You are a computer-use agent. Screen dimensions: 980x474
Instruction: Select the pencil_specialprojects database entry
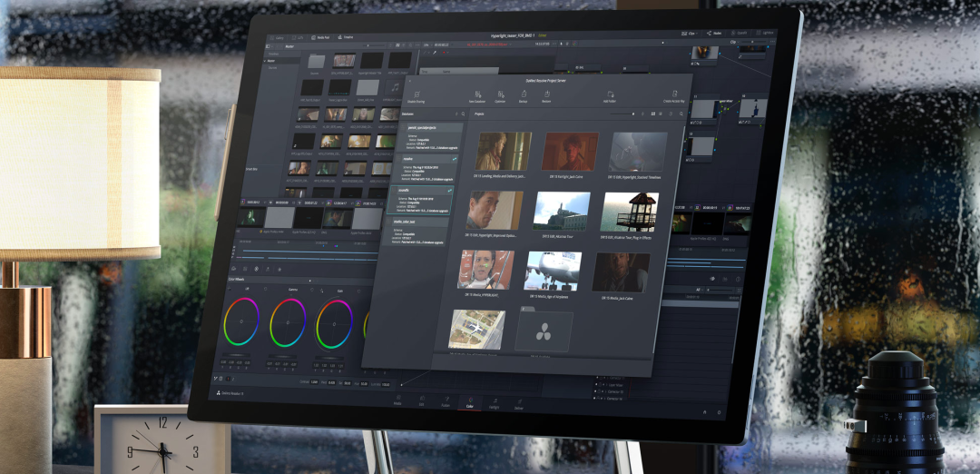[430, 138]
